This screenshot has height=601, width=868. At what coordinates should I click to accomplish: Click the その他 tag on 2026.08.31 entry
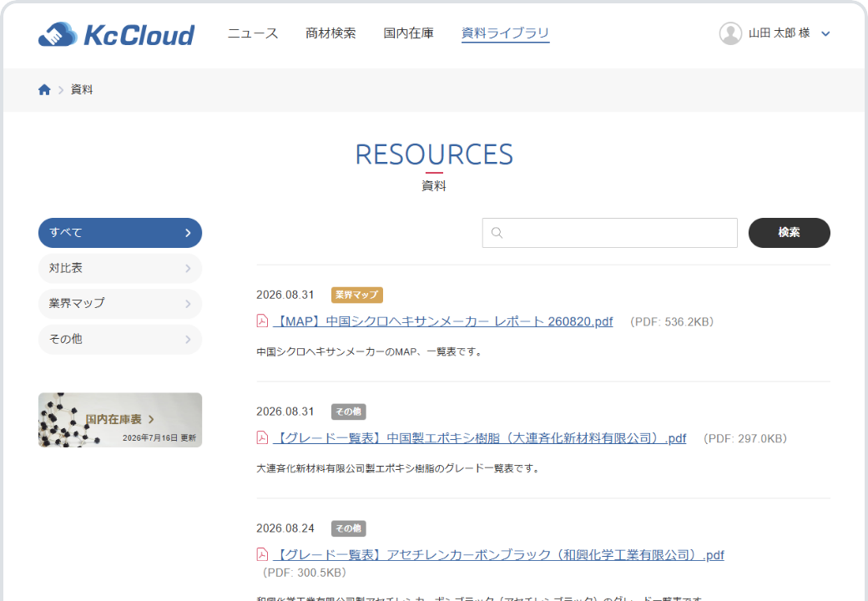click(349, 412)
